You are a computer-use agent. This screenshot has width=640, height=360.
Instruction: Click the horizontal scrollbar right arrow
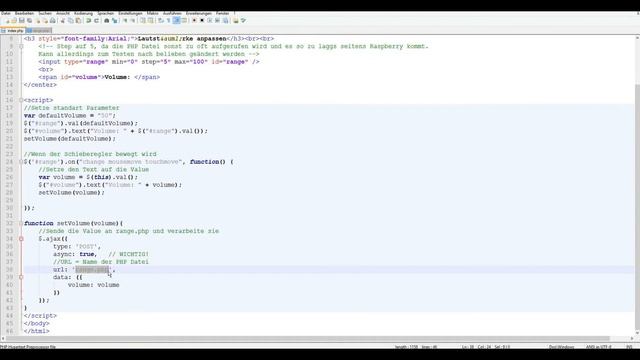pos(632,338)
